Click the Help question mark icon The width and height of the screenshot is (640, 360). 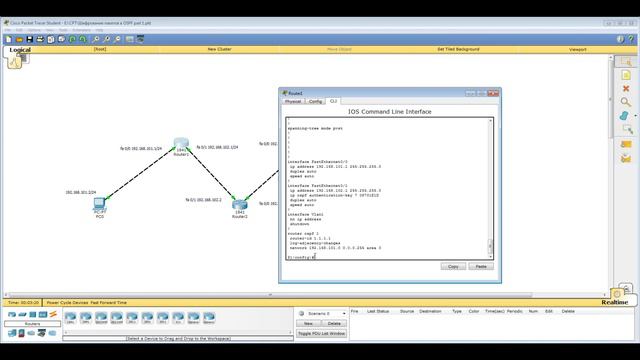pos(631,39)
